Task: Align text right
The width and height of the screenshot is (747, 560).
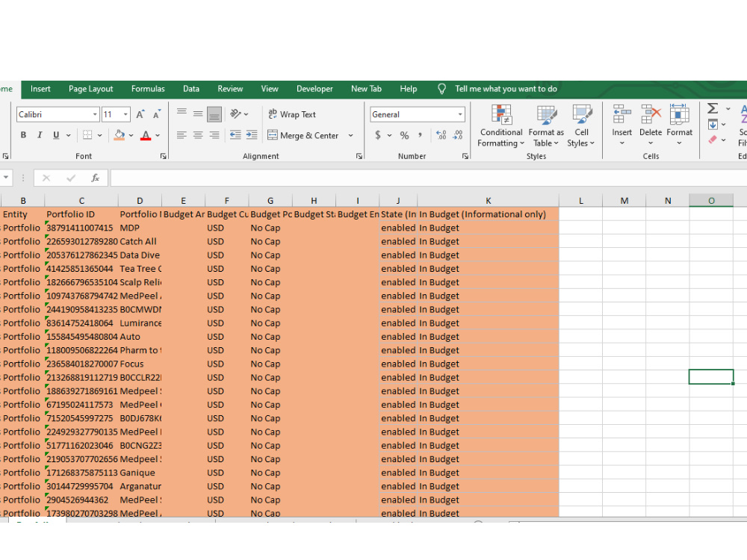Action: 214,135
